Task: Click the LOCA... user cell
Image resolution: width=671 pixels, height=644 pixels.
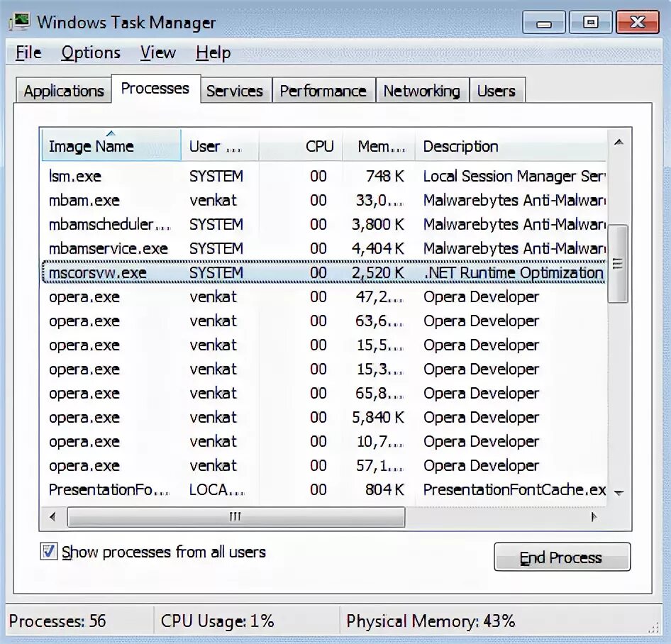Action: [x=216, y=489]
